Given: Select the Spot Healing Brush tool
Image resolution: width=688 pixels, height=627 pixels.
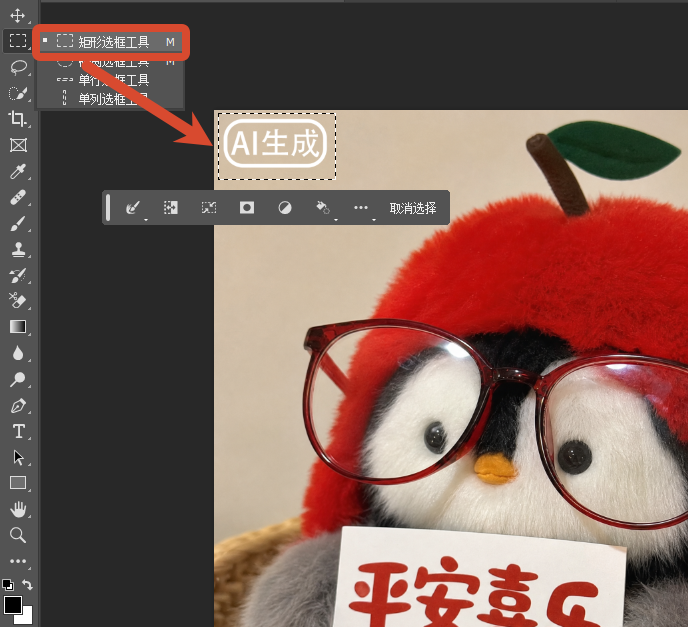Looking at the screenshot, I should pos(18,197).
